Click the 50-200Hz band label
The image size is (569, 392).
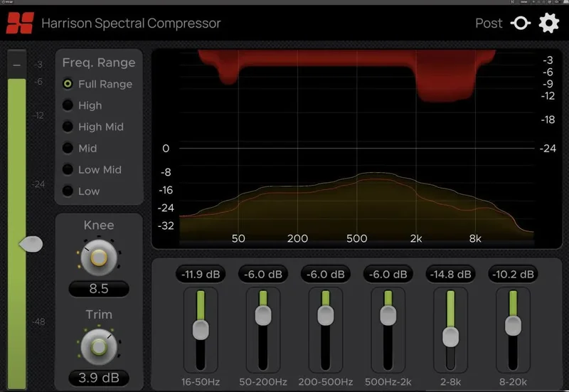click(263, 382)
